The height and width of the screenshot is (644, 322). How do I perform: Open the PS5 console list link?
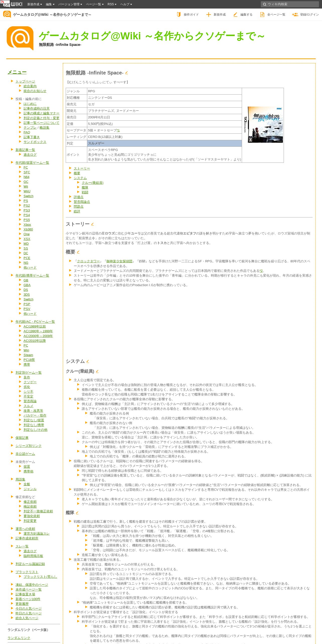pyautogui.click(x=27, y=220)
